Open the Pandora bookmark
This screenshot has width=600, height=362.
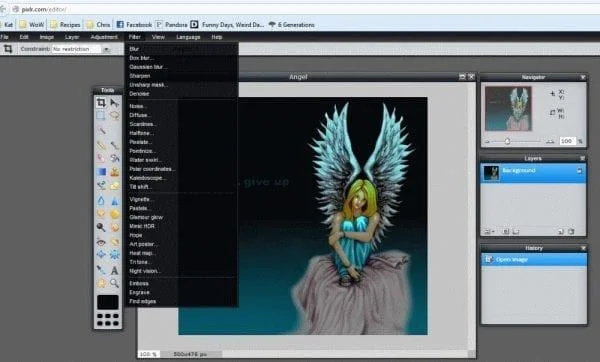pos(171,24)
